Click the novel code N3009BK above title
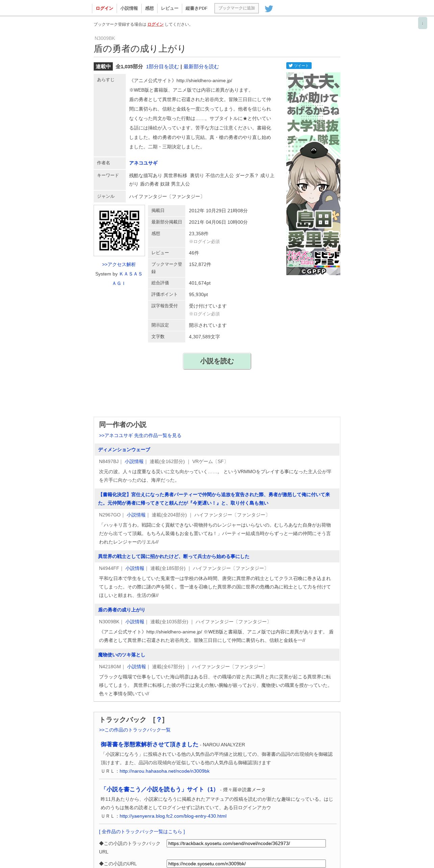Screen dimensions: 434x868 tap(105, 38)
